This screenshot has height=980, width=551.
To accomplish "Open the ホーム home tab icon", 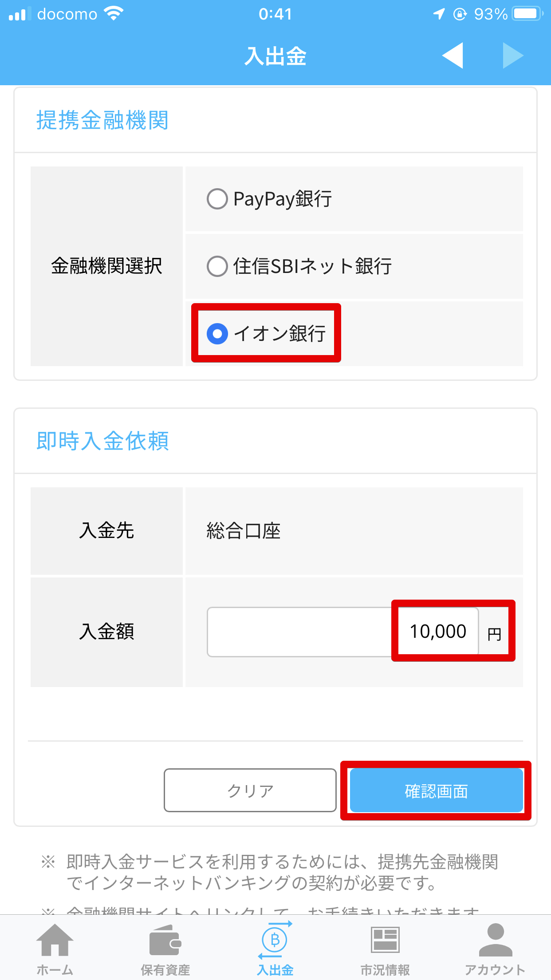I will pyautogui.click(x=55, y=940).
